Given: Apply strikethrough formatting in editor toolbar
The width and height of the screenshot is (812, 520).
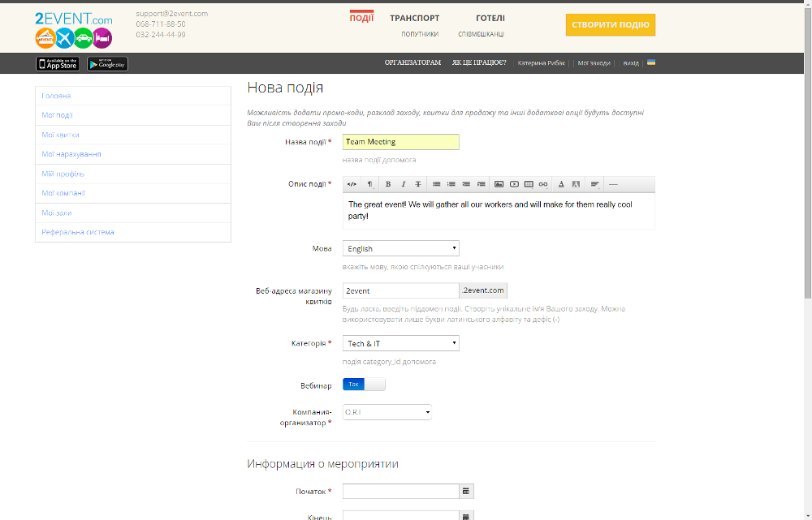Looking at the screenshot, I should [418, 184].
